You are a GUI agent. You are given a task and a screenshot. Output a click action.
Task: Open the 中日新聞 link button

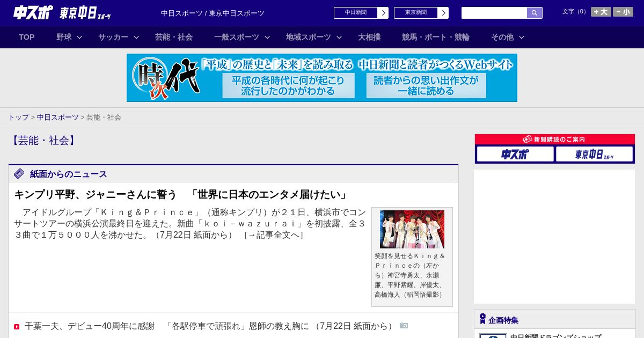(356, 13)
